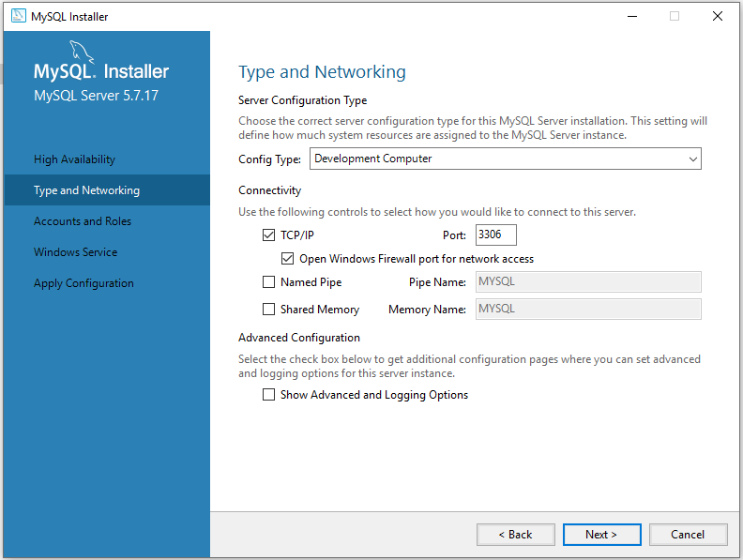Click into the Port number field
The width and height of the screenshot is (743, 560).
pos(495,235)
